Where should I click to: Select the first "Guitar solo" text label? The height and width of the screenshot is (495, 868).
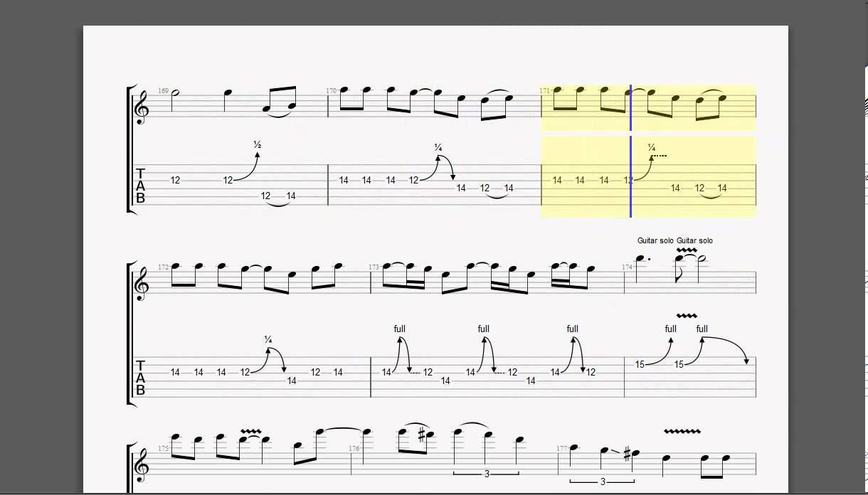pyautogui.click(x=655, y=240)
